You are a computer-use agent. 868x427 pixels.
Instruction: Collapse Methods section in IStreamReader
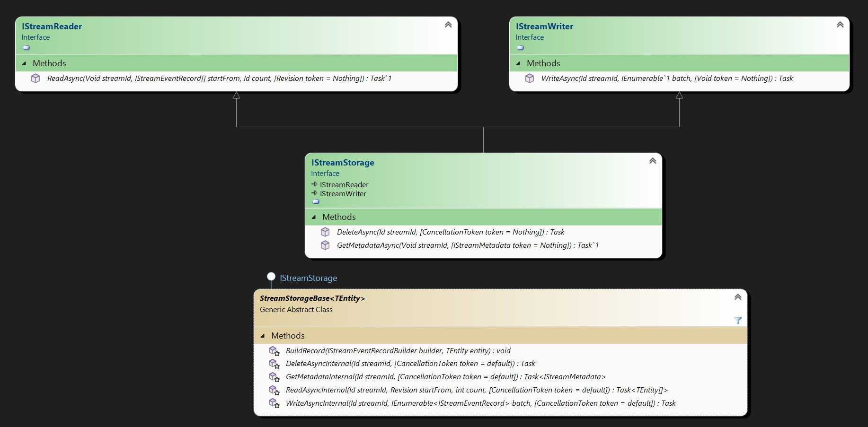[24, 63]
